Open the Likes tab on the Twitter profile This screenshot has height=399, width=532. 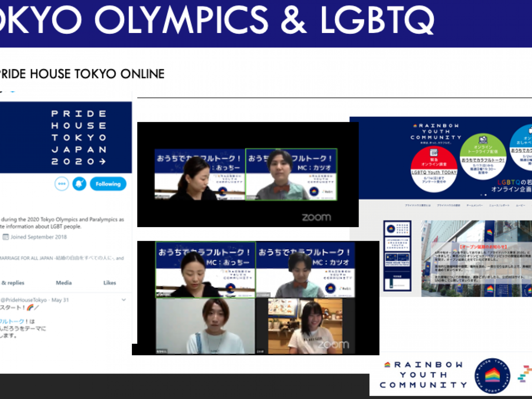[110, 283]
